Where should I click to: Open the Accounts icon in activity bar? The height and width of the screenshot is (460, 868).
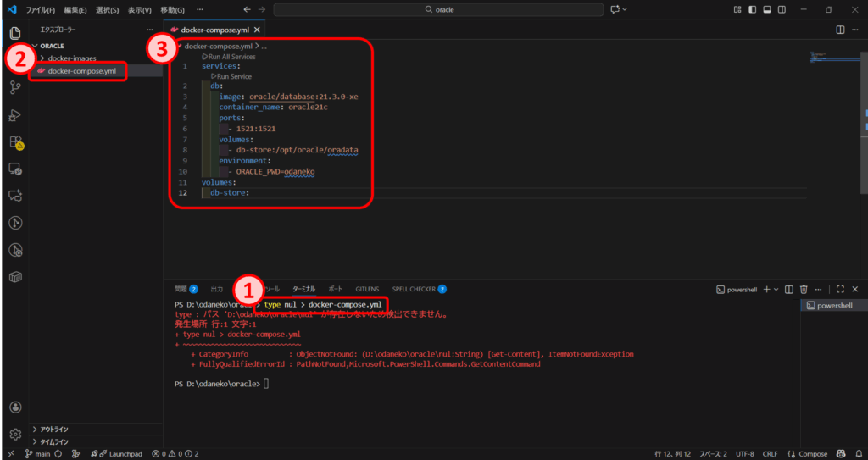[15, 407]
